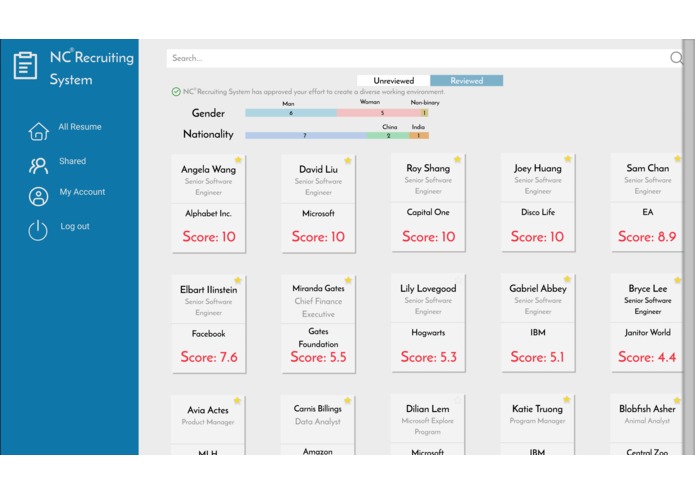Screen dimensions: 695x494
Task: Click the page vertical scrollbar
Action: click(x=689, y=247)
